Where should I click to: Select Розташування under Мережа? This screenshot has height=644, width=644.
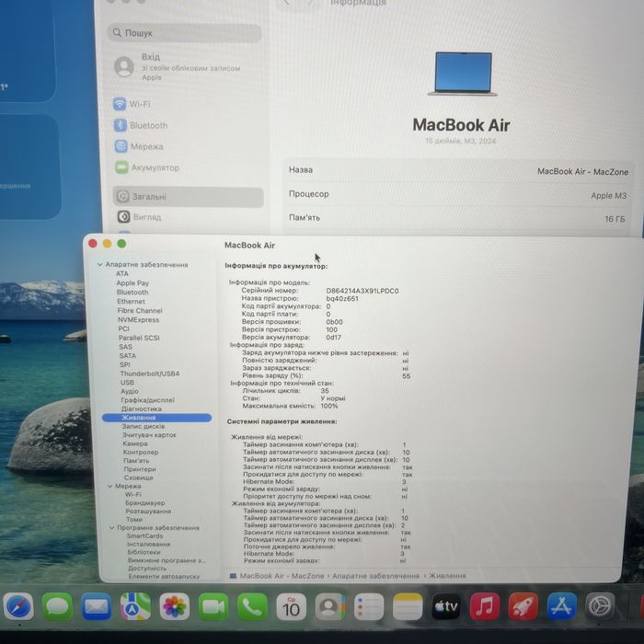point(148,511)
